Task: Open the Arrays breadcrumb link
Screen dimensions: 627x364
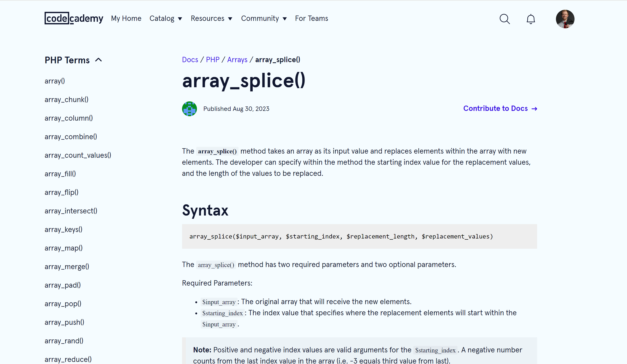Action: (x=237, y=59)
